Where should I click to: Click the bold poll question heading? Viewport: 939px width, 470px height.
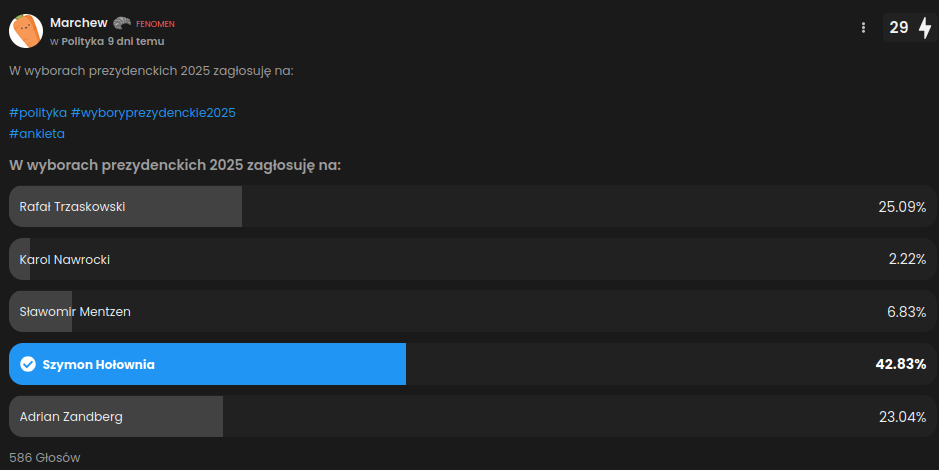[x=175, y=164]
